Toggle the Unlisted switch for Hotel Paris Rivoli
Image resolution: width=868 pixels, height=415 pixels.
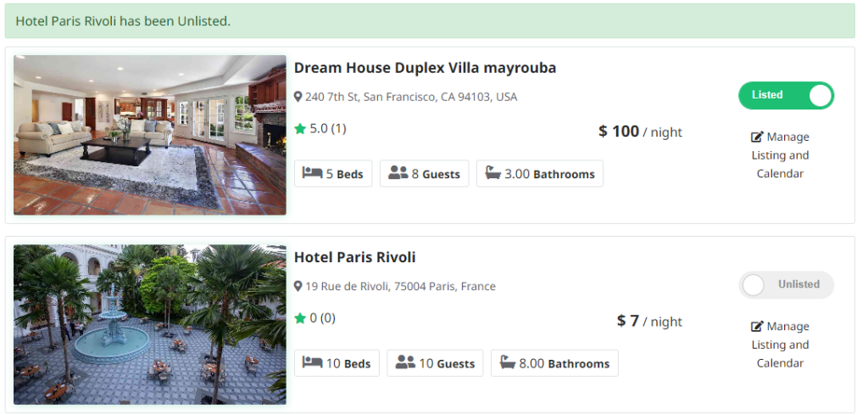pos(786,284)
